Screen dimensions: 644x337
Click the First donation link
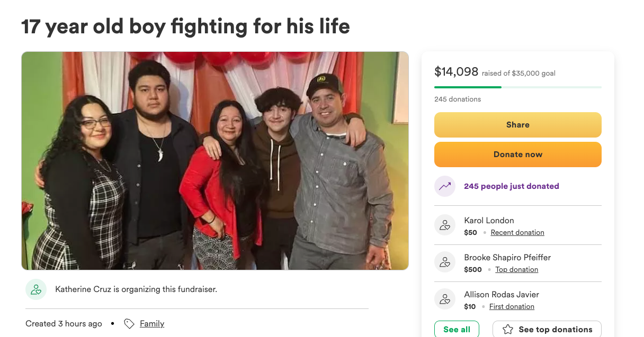point(512,307)
